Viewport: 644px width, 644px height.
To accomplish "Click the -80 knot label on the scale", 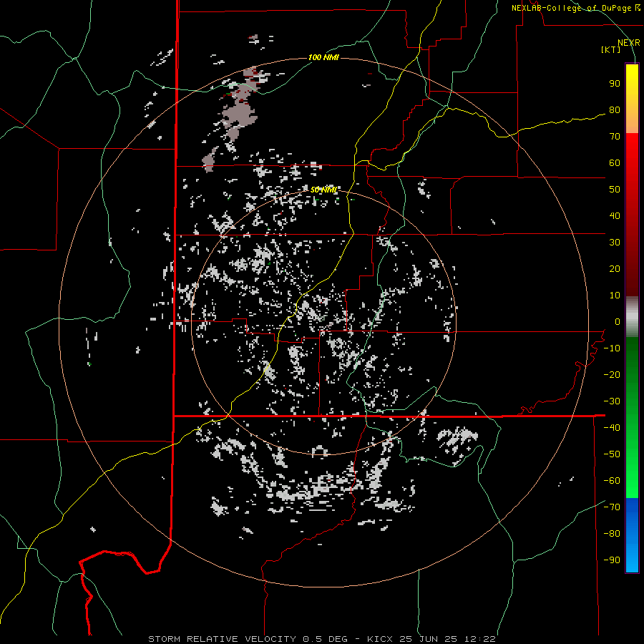I will tap(612, 534).
